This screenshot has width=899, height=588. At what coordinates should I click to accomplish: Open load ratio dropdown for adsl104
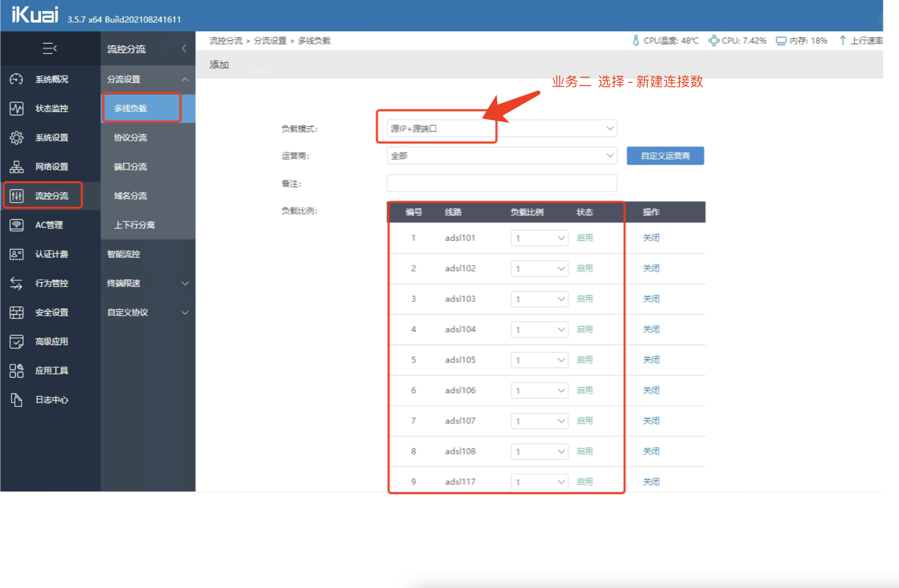(x=540, y=330)
